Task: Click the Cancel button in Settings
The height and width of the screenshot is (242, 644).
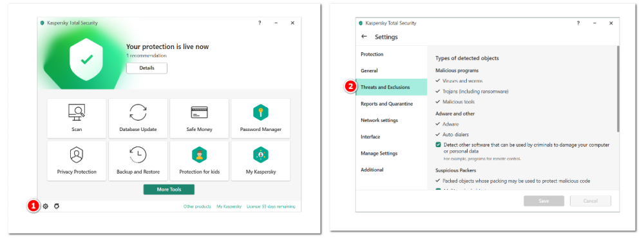Action: [590, 201]
